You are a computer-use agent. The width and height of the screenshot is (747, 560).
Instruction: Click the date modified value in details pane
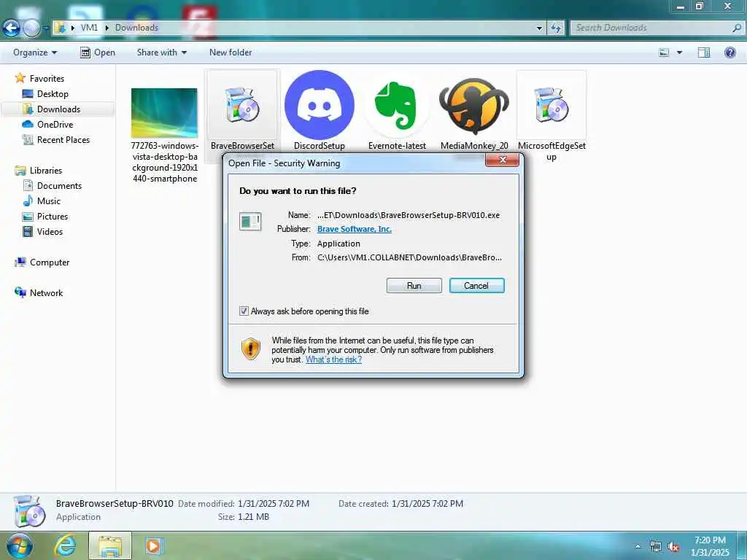tap(274, 503)
